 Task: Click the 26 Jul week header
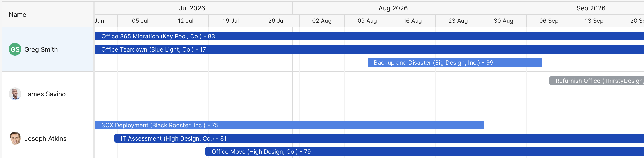277,21
